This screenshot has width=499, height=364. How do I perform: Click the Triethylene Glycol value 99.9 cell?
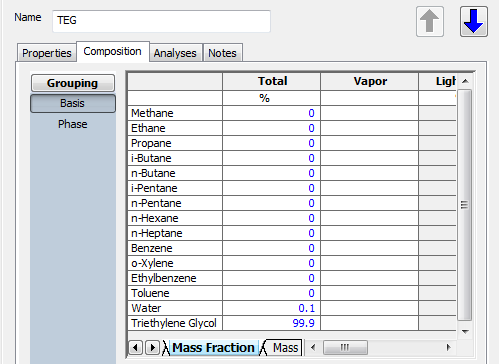click(x=272, y=323)
